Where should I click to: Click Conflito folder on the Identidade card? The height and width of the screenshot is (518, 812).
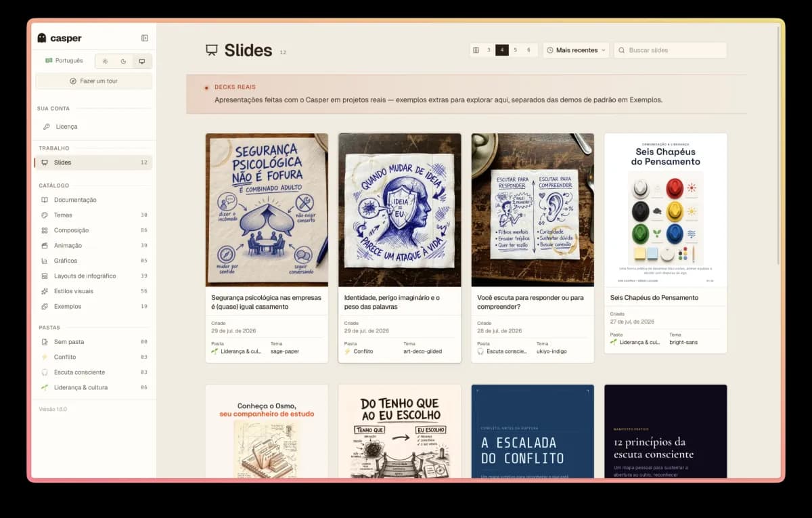(358, 351)
